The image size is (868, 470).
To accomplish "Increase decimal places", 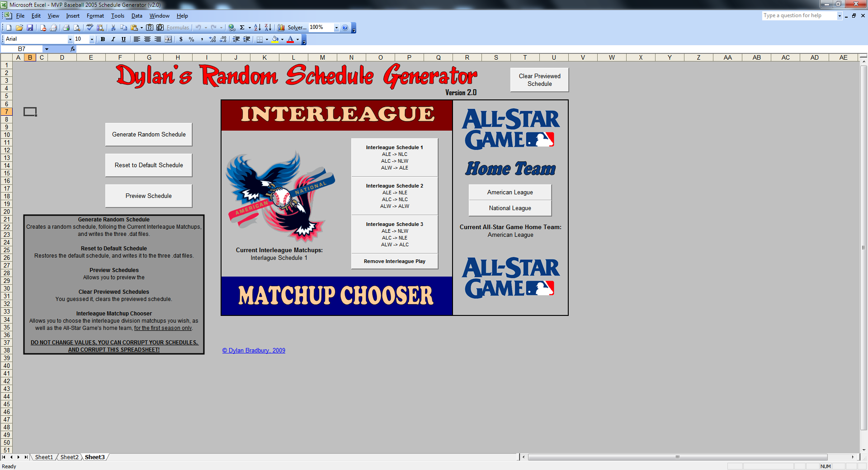I will [x=212, y=39].
